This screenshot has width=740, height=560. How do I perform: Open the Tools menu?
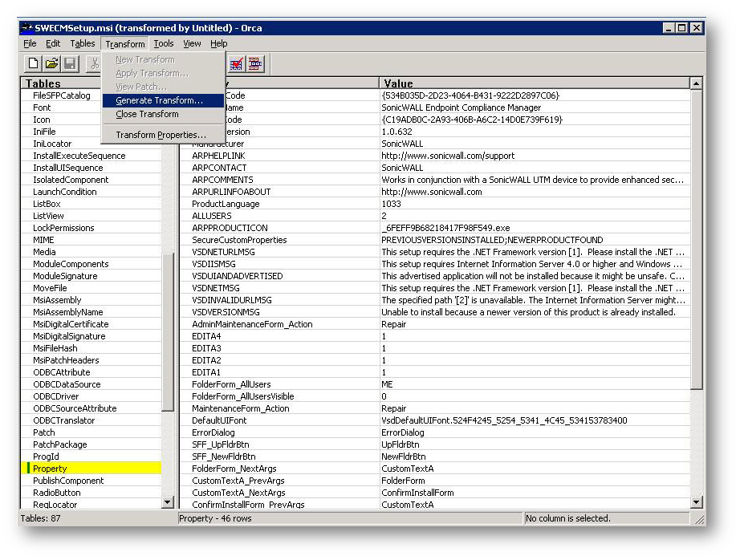click(164, 43)
